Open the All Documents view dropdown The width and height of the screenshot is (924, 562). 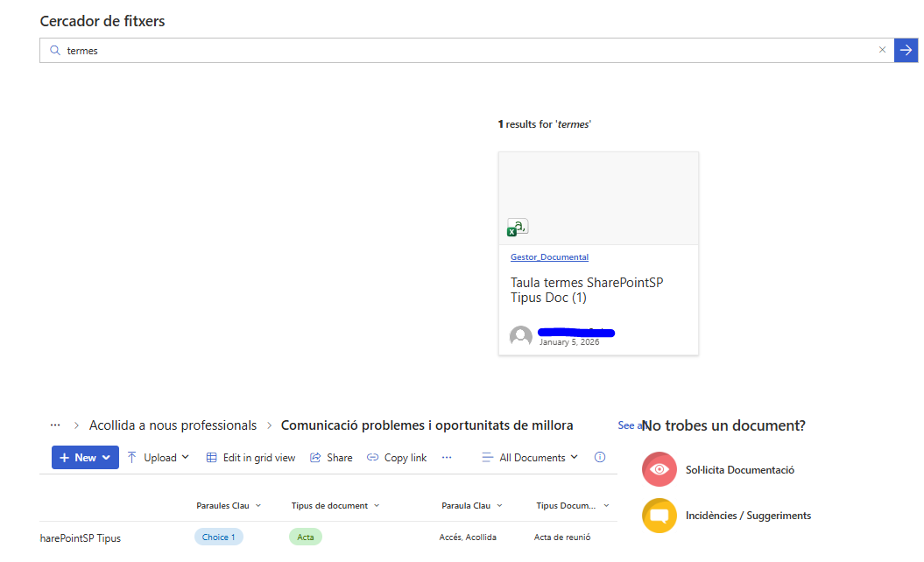[530, 458]
